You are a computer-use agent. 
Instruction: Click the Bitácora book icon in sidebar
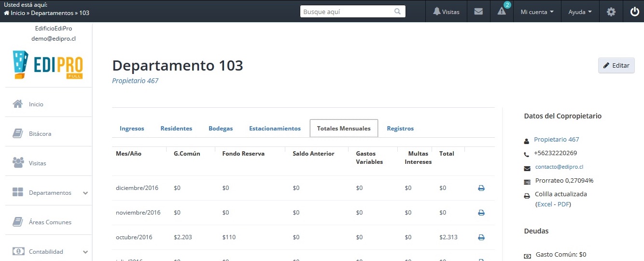18,133
